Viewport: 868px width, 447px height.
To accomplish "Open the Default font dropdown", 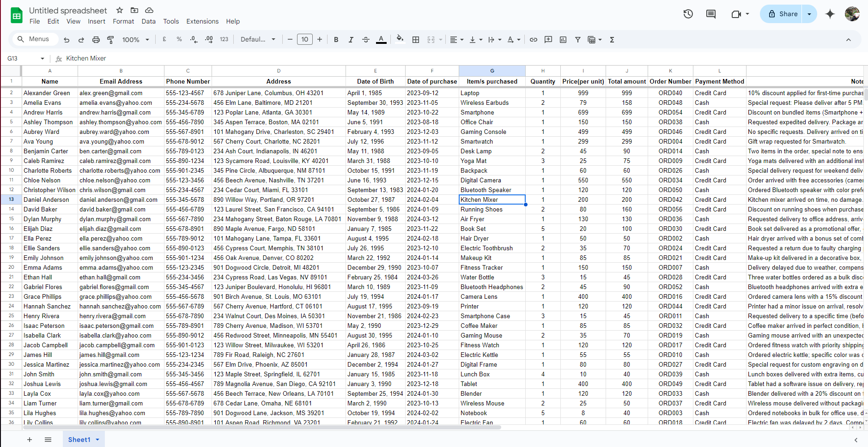I will [x=258, y=40].
